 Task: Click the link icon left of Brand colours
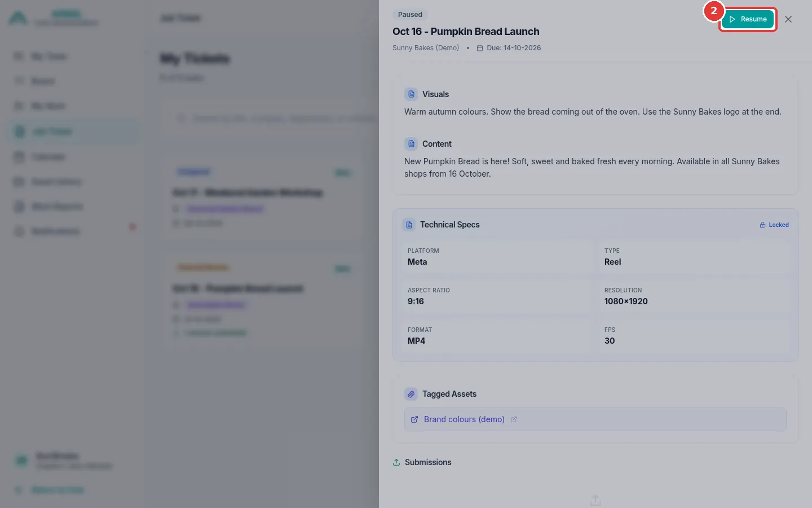tap(414, 419)
